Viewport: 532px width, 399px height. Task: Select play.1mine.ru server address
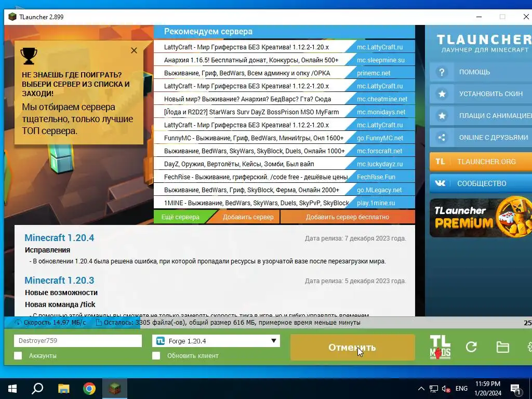point(376,203)
